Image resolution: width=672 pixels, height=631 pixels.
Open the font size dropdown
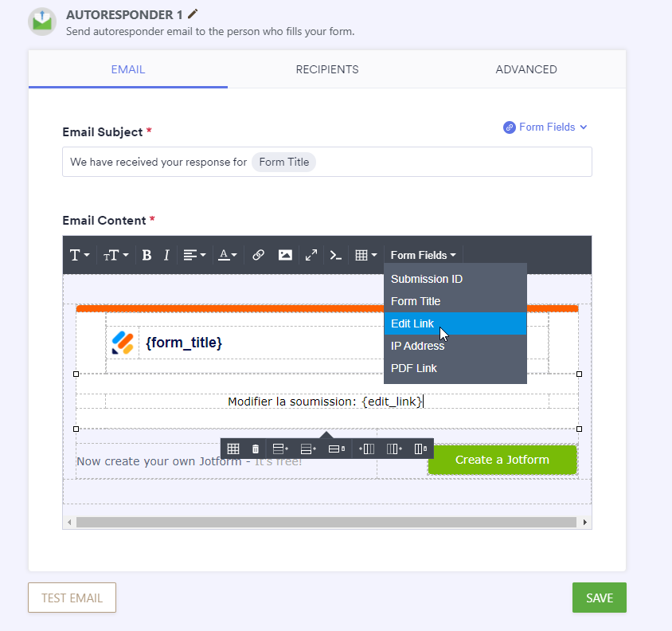(x=115, y=255)
